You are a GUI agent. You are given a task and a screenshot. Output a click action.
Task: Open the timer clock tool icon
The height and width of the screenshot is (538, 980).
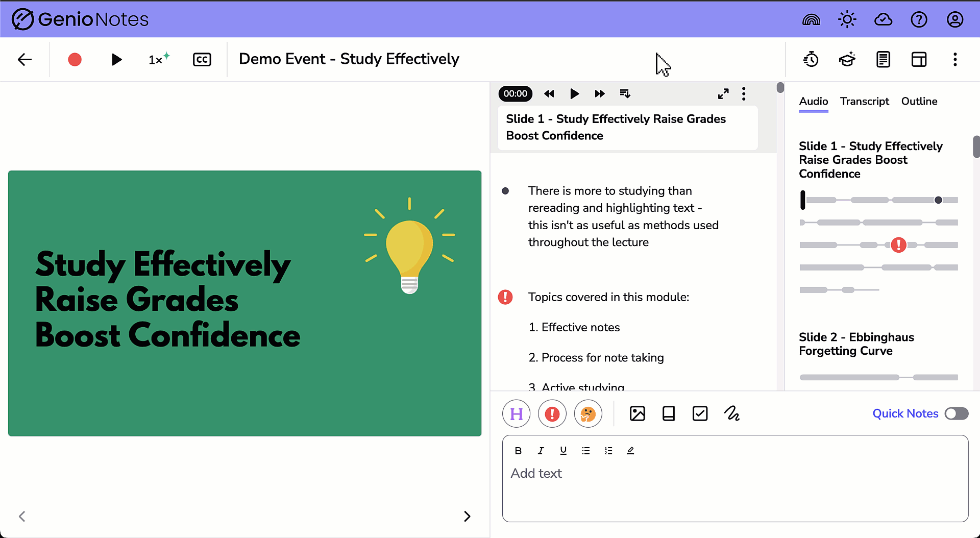tap(811, 60)
